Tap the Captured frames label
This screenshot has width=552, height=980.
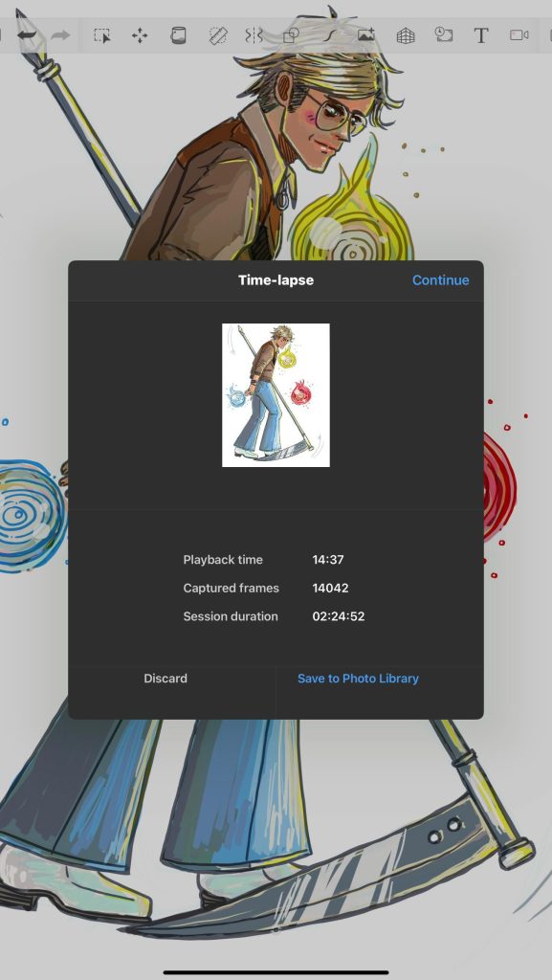[x=232, y=588]
